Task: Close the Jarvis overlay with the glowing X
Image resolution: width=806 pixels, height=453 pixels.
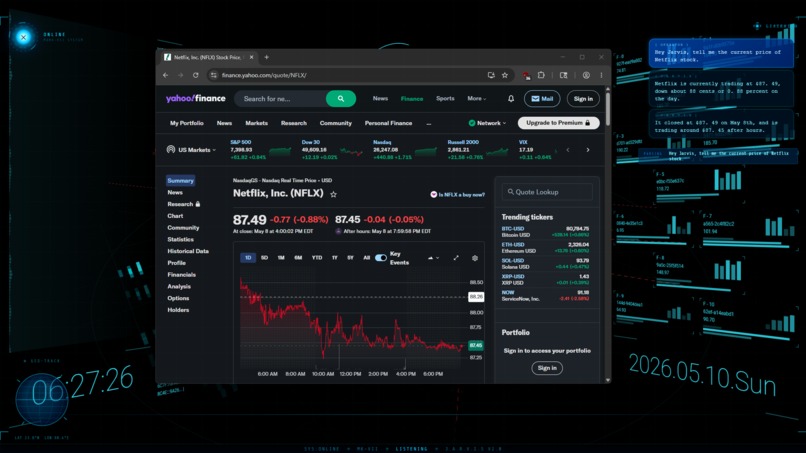Action: [x=23, y=37]
